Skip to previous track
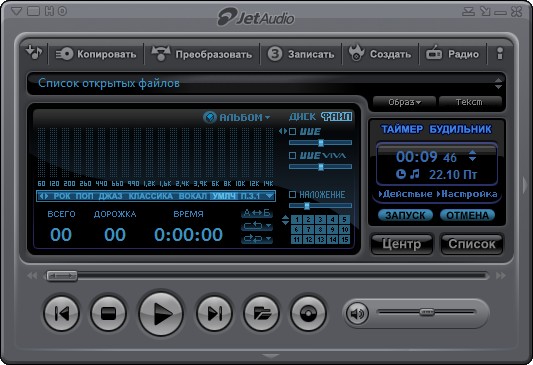The width and height of the screenshot is (533, 365). tap(62, 313)
